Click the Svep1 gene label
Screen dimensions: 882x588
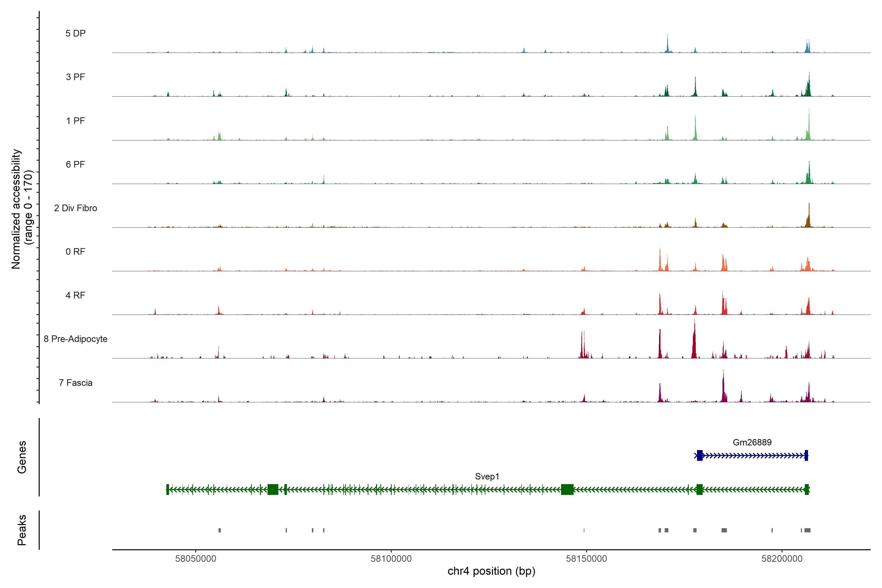click(487, 476)
